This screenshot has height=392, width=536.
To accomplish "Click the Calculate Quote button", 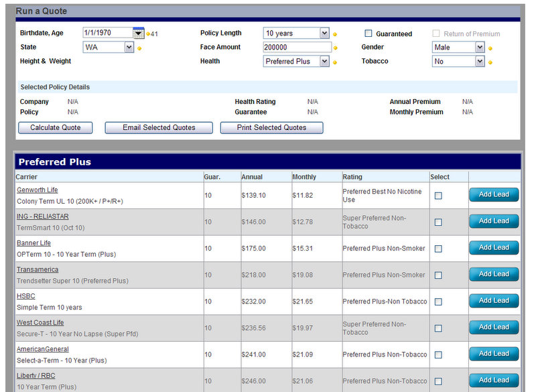I will [56, 128].
